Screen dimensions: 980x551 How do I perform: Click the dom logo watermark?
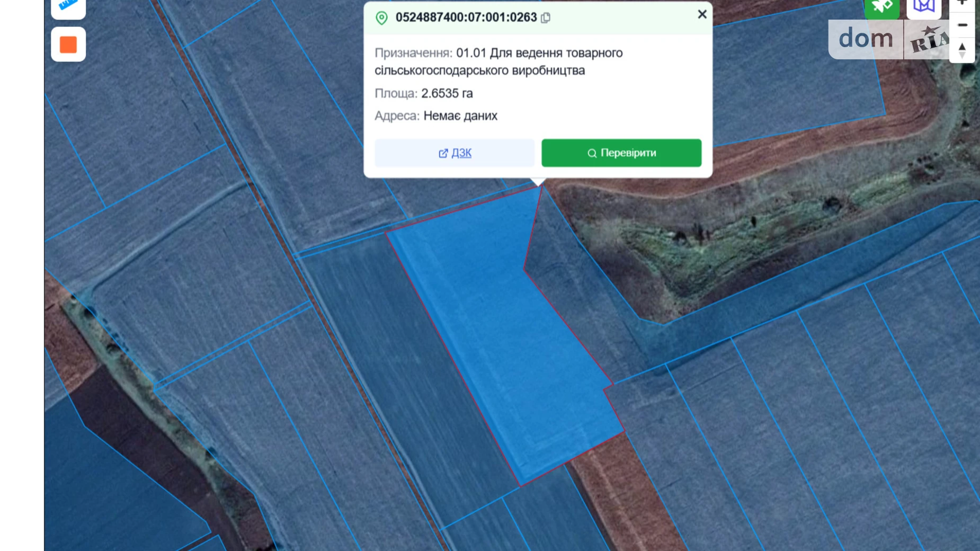pos(866,39)
